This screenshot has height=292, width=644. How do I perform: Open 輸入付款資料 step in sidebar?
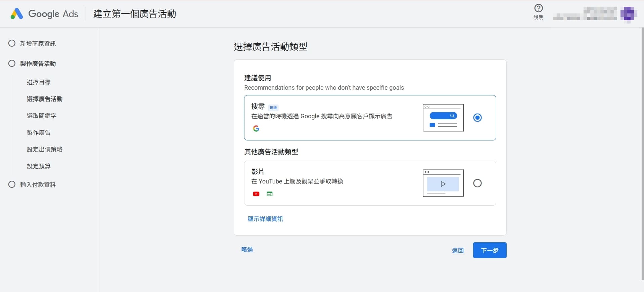pyautogui.click(x=38, y=184)
